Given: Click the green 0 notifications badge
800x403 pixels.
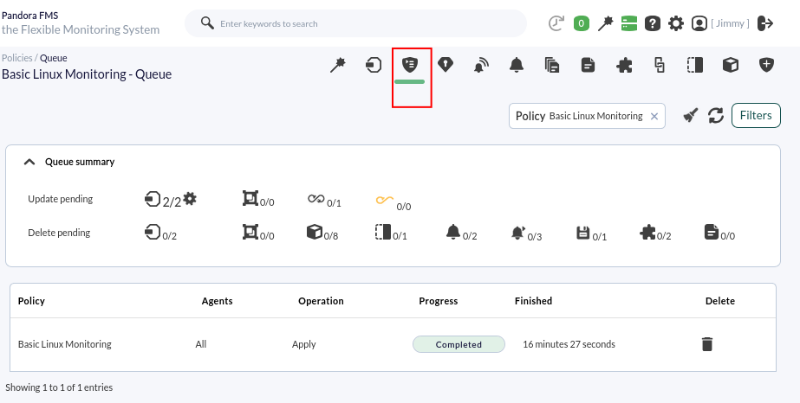Looking at the screenshot, I should tap(581, 23).
